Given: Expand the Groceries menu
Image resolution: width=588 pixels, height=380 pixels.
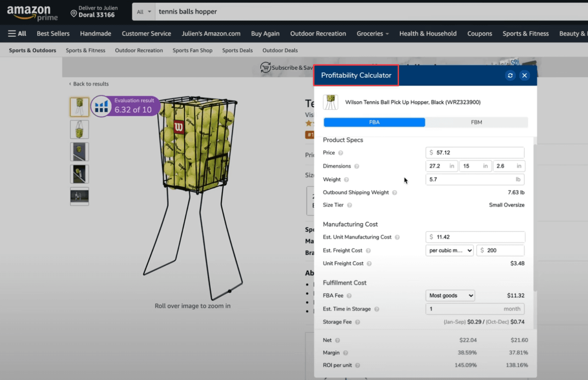Looking at the screenshot, I should click(373, 33).
